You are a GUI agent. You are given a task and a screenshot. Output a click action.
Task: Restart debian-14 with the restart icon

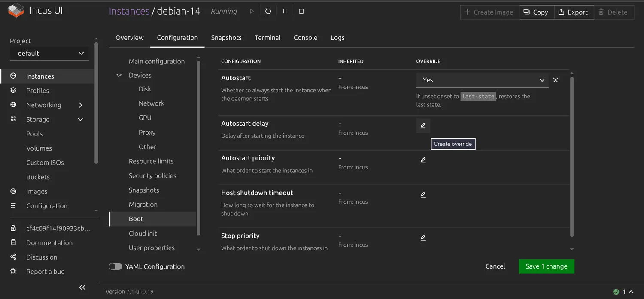268,12
